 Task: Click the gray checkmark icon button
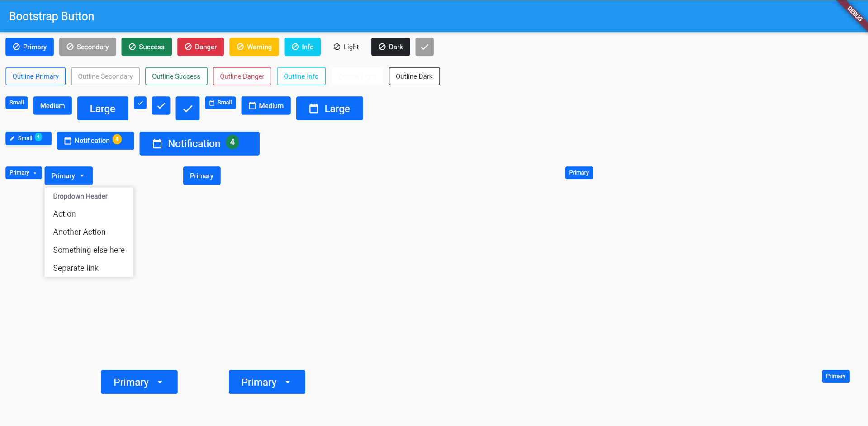[x=424, y=47]
